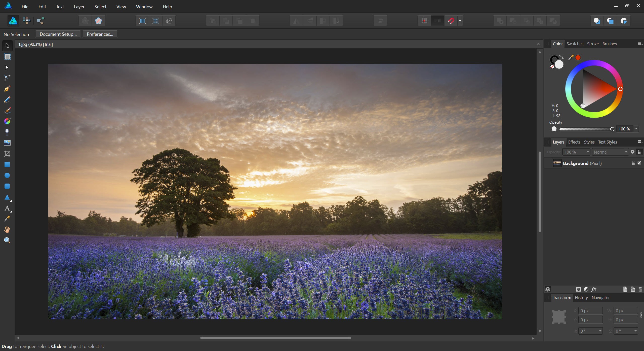Delete layer with trash icon
This screenshot has width=644, height=351.
tap(640, 289)
